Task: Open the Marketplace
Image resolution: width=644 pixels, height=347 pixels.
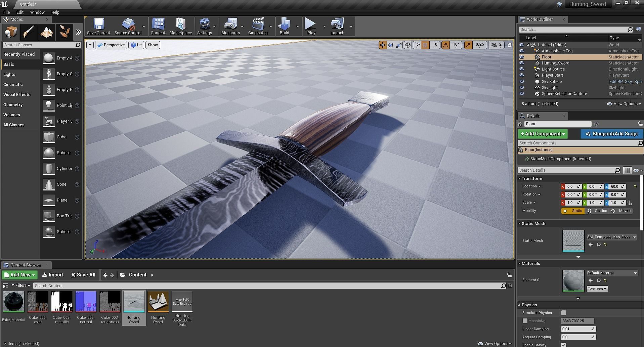Action: pos(181,26)
